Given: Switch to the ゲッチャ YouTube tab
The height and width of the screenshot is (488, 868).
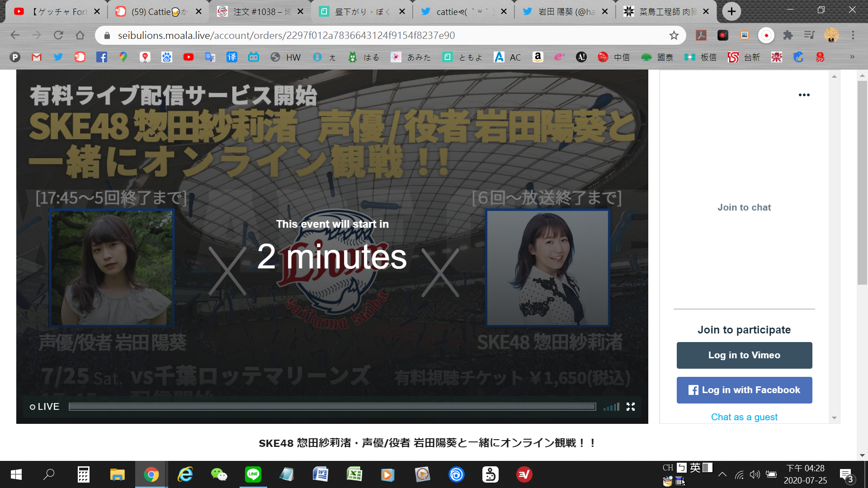Looking at the screenshot, I should [x=57, y=12].
